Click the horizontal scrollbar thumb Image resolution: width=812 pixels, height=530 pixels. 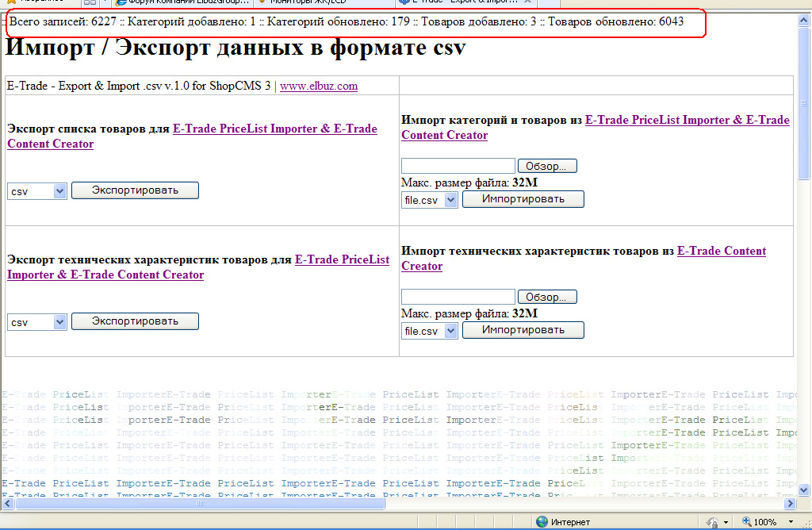pyautogui.click(x=200, y=503)
